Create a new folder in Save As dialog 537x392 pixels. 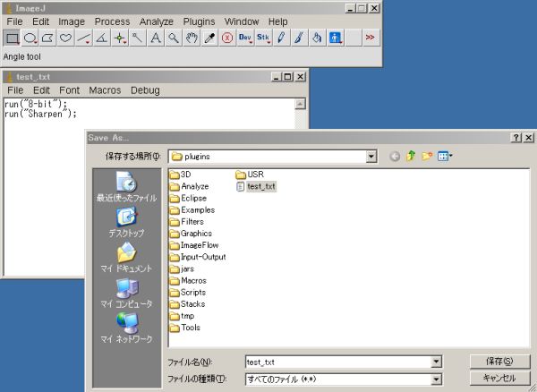click(x=427, y=156)
